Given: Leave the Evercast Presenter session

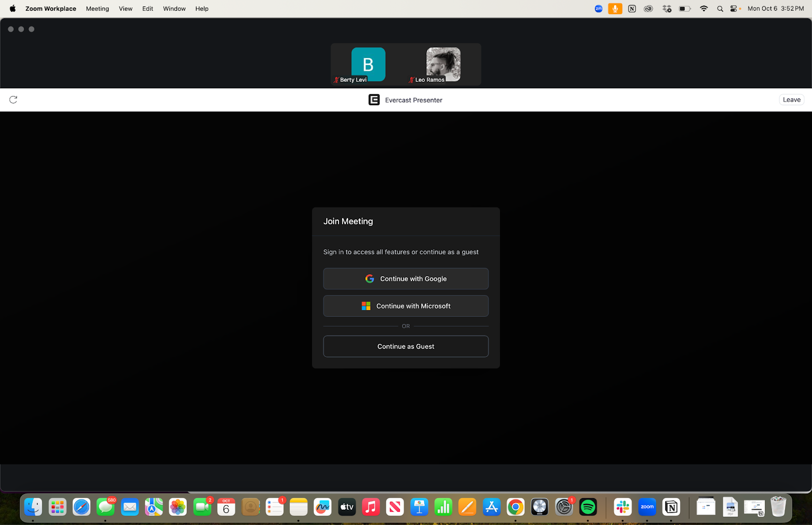Looking at the screenshot, I should tap(791, 100).
